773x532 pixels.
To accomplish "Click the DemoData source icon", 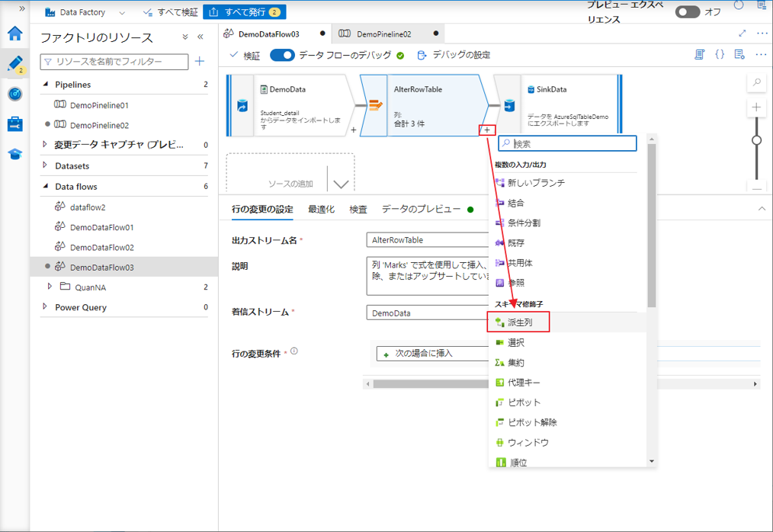I will pyautogui.click(x=242, y=105).
